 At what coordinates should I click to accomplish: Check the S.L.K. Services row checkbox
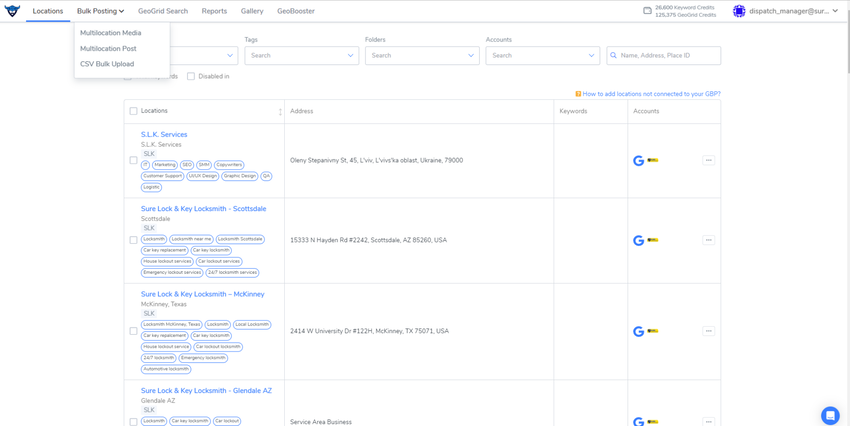click(133, 160)
